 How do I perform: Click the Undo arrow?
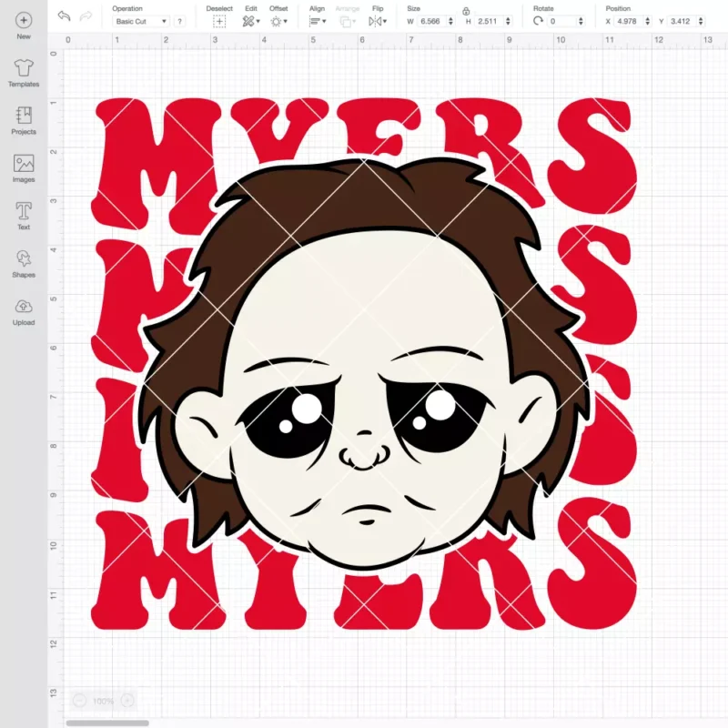pyautogui.click(x=64, y=16)
